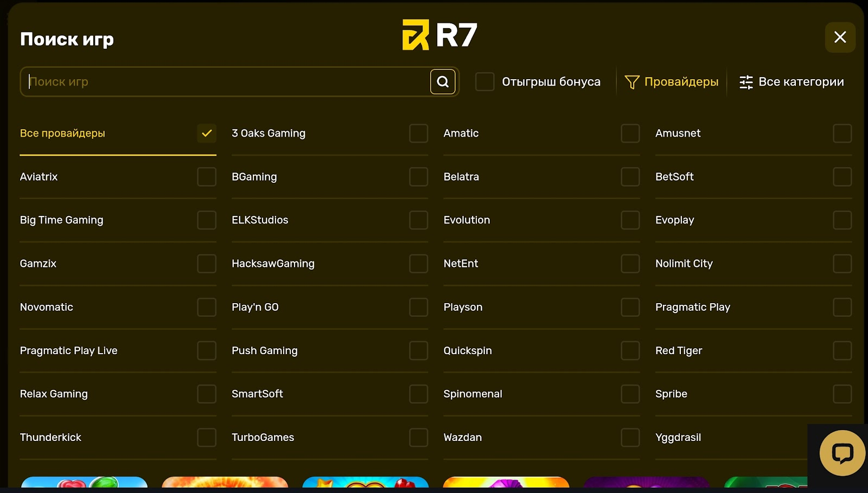Click the Spribe provider name
This screenshot has width=868, height=493.
click(x=671, y=394)
